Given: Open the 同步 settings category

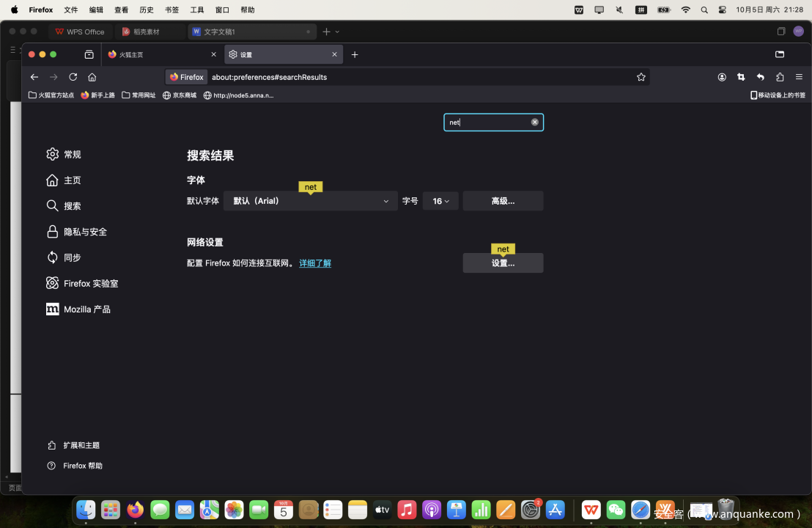Looking at the screenshot, I should tap(63, 257).
